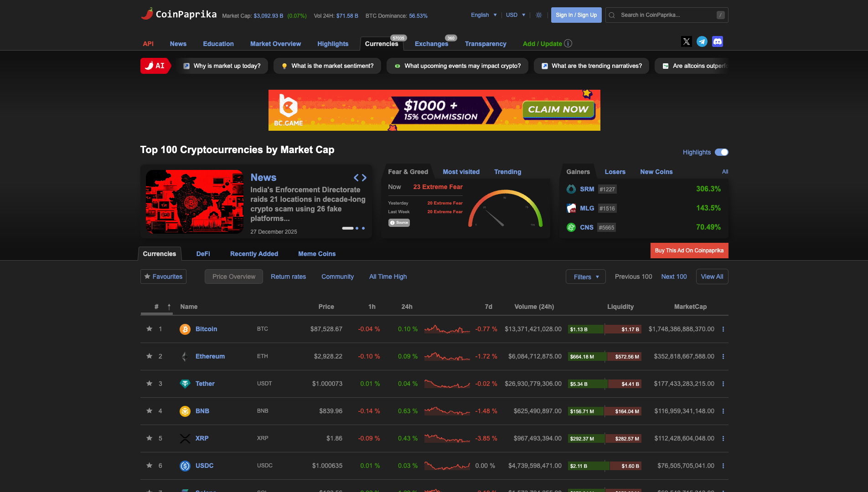Image resolution: width=868 pixels, height=492 pixels.
Task: Open CoinPaprika's X (Twitter) profile
Action: 687,41
